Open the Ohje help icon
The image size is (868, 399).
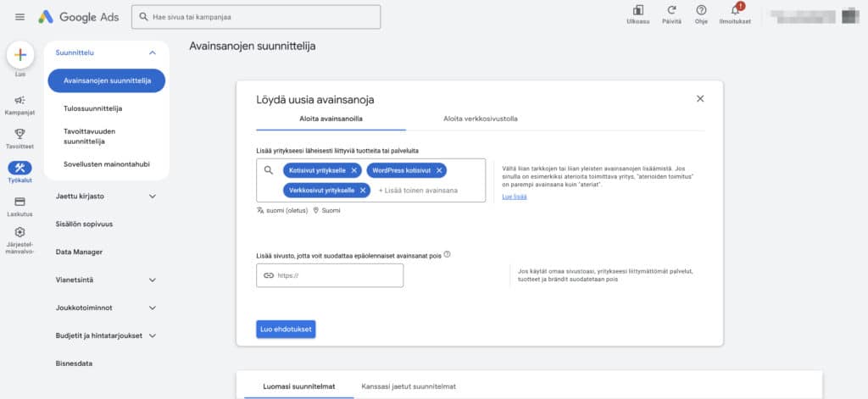coord(701,11)
